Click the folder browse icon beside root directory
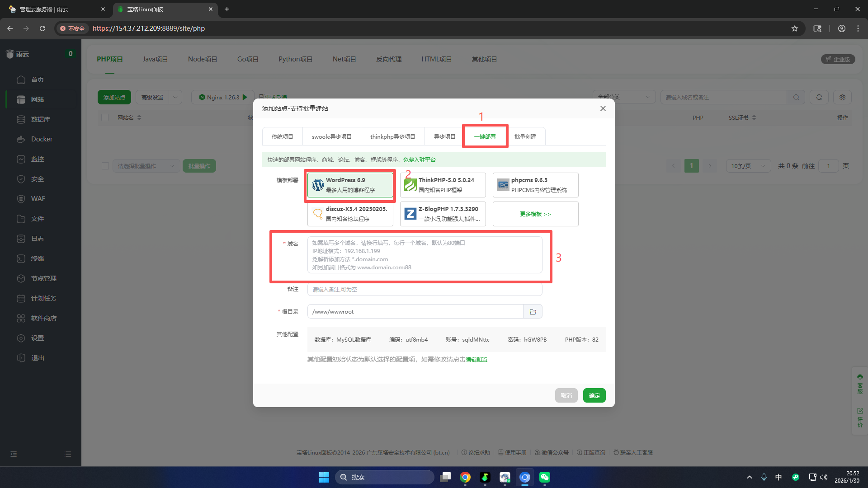Viewport: 868px width, 488px height. click(x=533, y=312)
